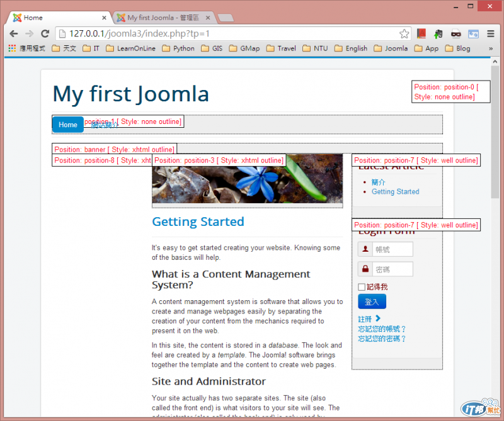504x421 pixels.
Task: Bookmark this page with the star icon
Action: pyautogui.click(x=404, y=34)
